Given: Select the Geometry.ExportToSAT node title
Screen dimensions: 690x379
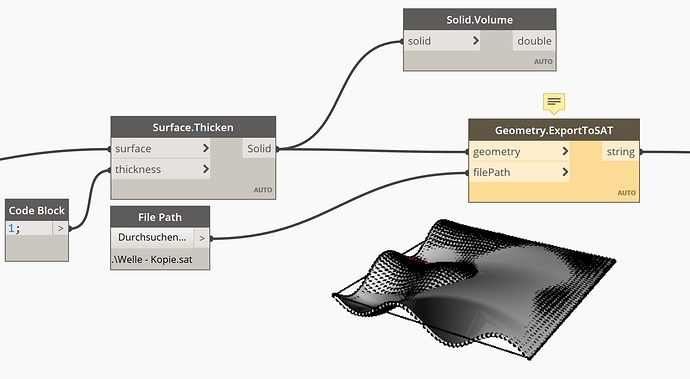Looking at the screenshot, I should point(554,130).
